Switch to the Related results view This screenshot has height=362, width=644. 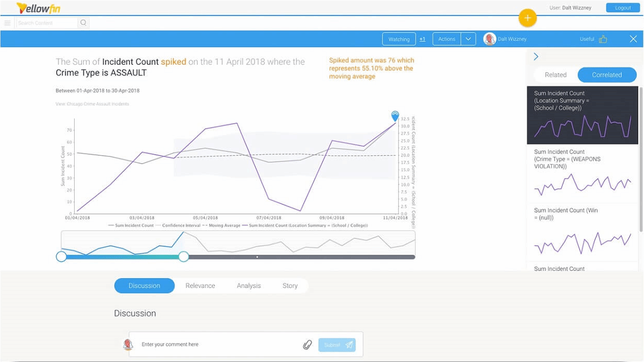pos(555,75)
